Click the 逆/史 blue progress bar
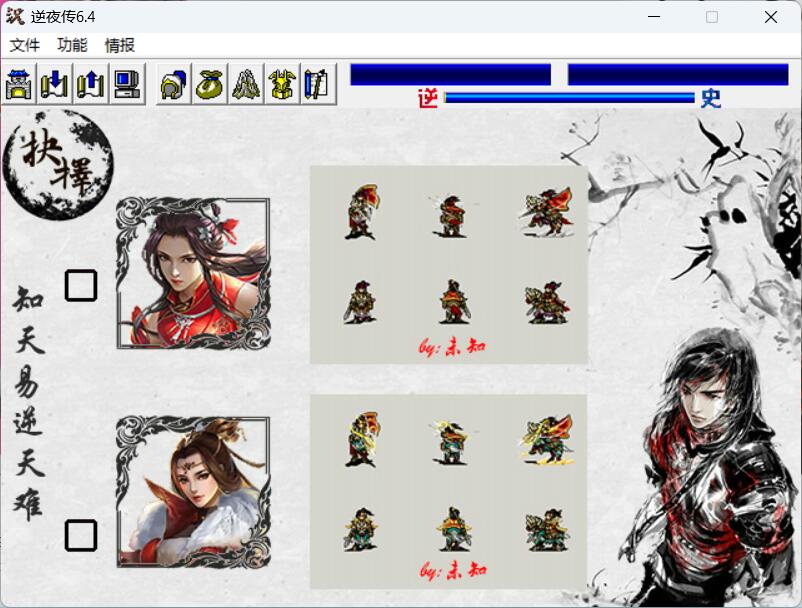The width and height of the screenshot is (802, 608). point(569,98)
